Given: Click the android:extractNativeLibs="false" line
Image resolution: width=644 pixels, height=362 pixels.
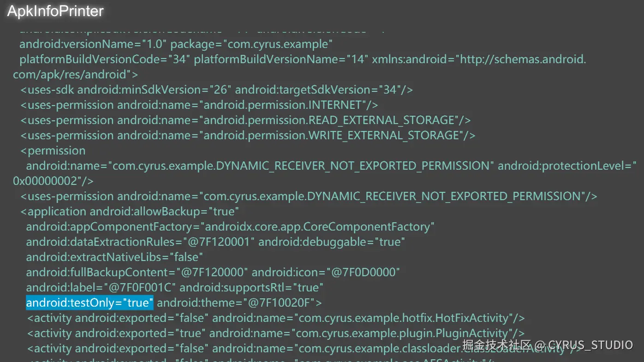Looking at the screenshot, I should pyautogui.click(x=114, y=257).
